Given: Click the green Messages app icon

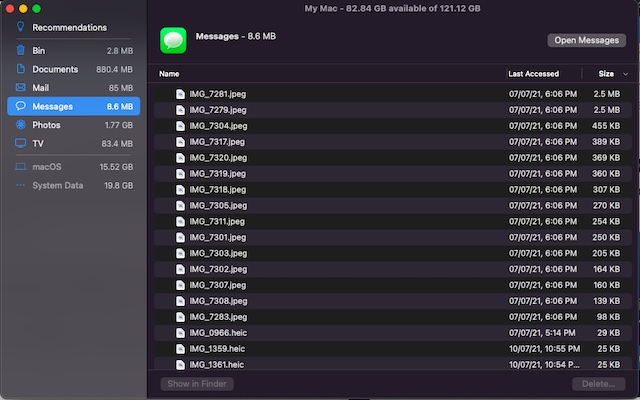Looking at the screenshot, I should click(173, 40).
